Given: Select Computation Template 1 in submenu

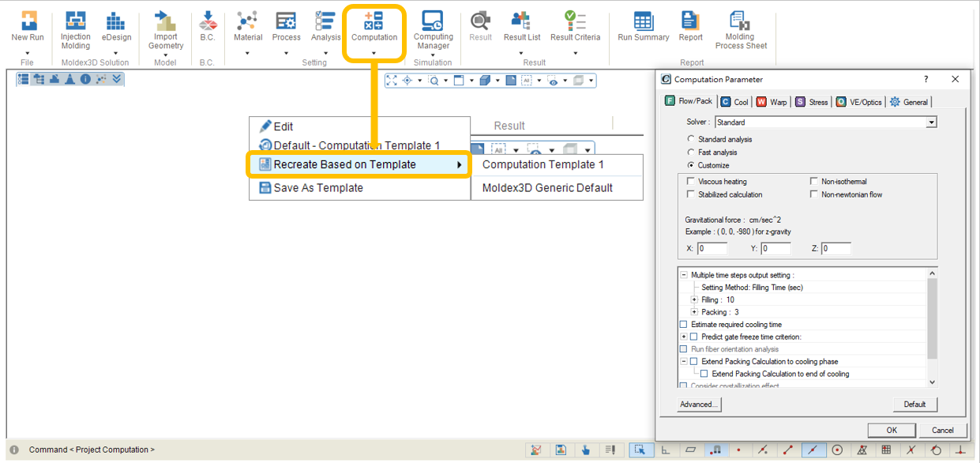Looking at the screenshot, I should pos(557,164).
